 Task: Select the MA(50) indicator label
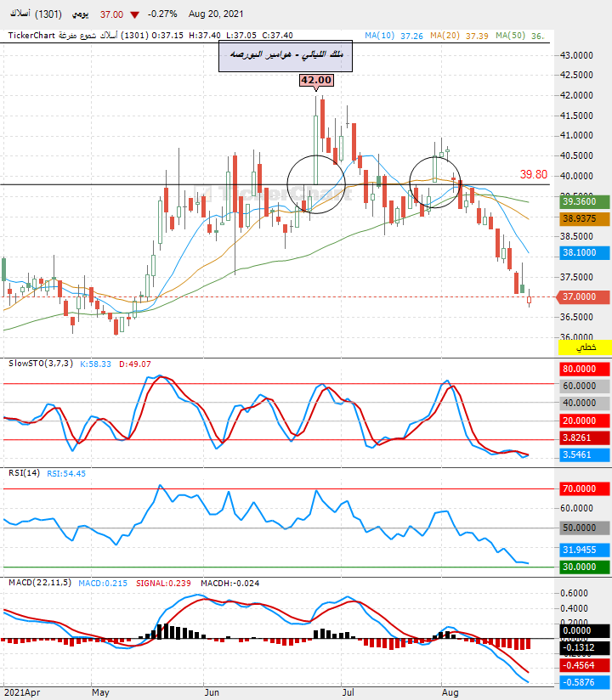point(510,36)
